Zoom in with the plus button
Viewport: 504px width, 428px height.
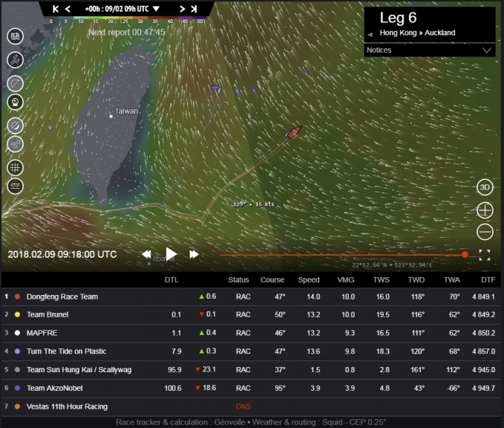(485, 210)
